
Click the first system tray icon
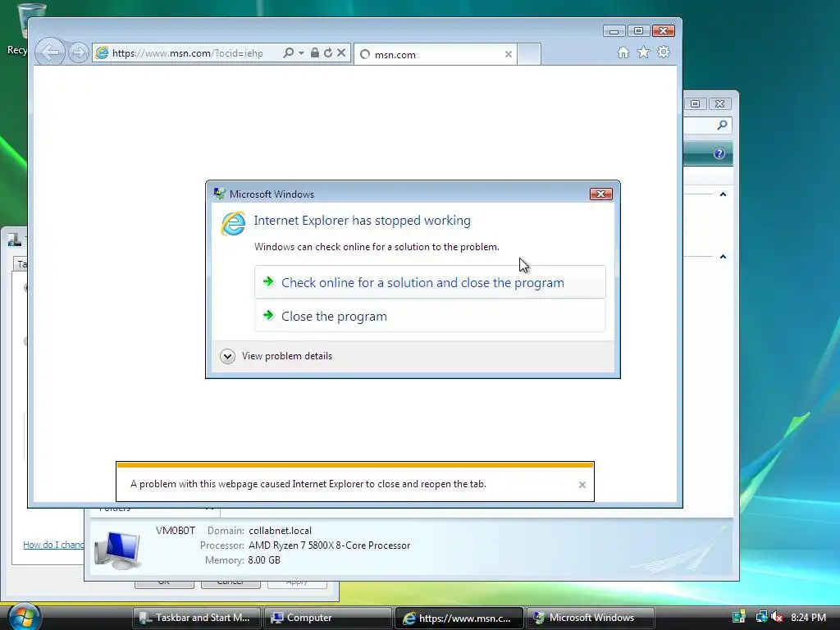pyautogui.click(x=739, y=617)
